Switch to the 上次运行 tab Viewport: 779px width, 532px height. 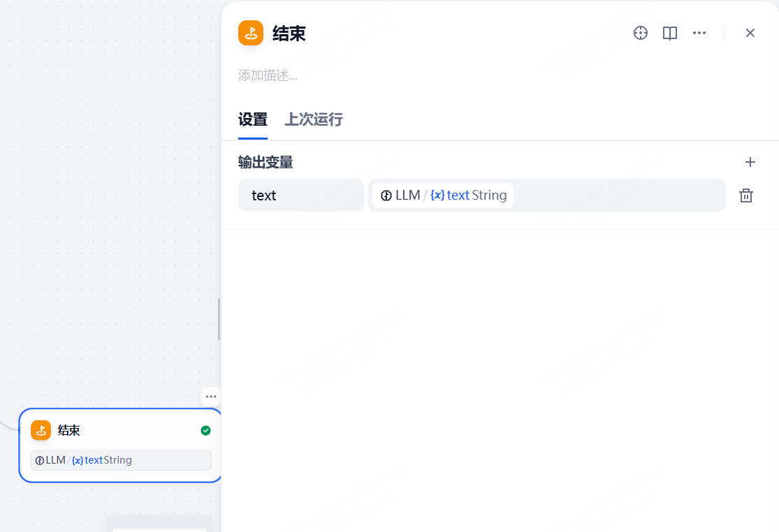pyautogui.click(x=313, y=119)
